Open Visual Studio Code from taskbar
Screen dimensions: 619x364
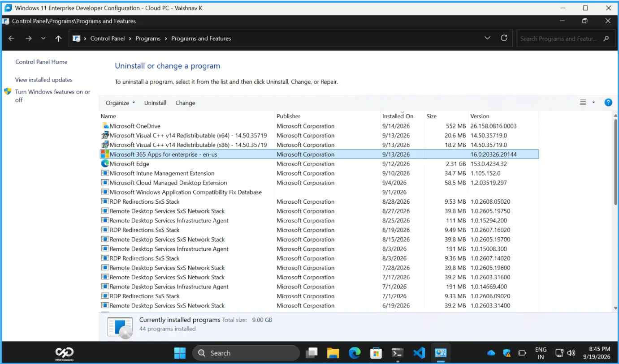pos(419,353)
